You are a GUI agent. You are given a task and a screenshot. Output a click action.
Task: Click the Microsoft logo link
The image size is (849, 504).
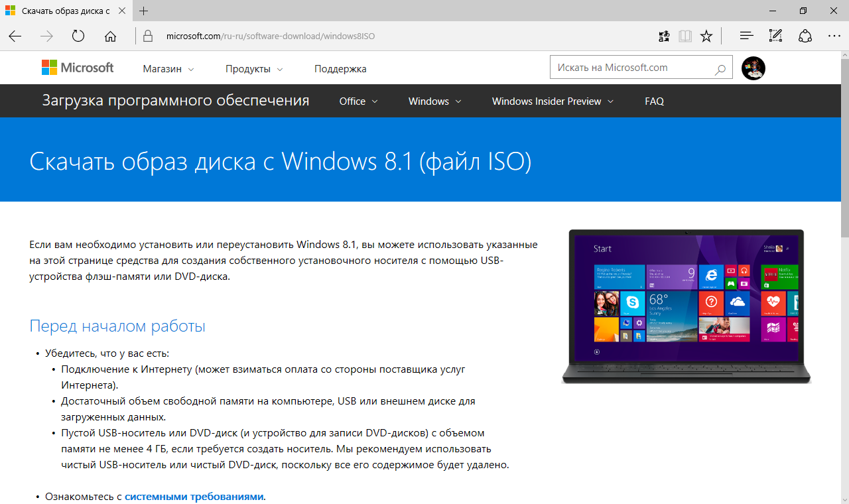78,68
